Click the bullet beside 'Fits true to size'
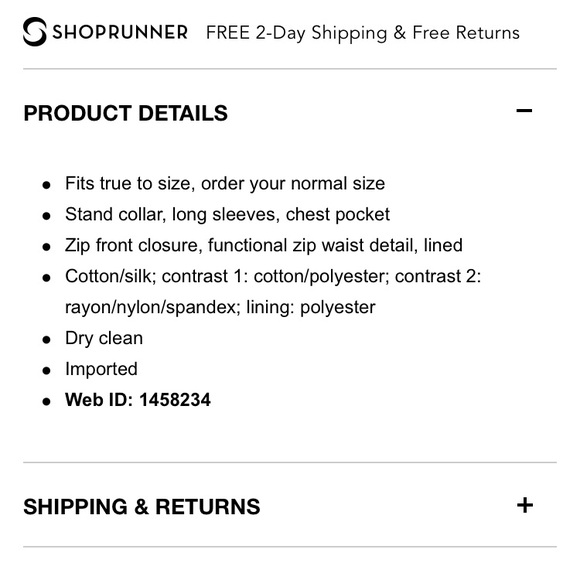Screen dimensions: 580x580 [x=46, y=185]
